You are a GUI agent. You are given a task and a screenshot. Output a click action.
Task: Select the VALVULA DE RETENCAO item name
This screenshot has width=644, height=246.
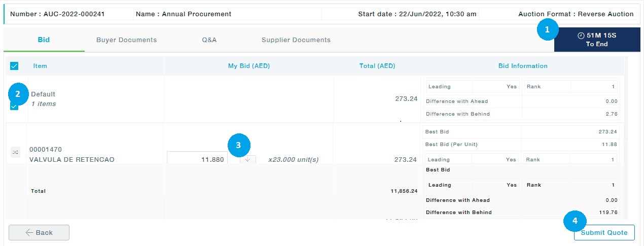coord(71,159)
